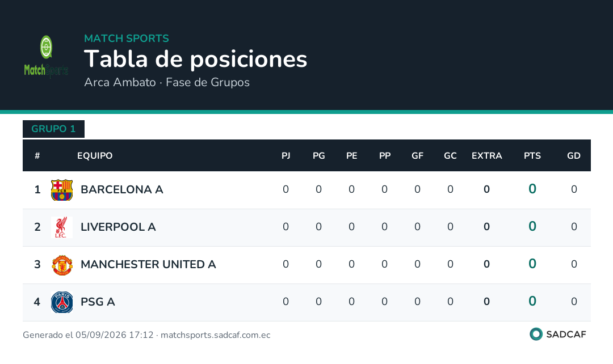Viewport: 613px width, 364px height.
Task: Click the EXTRA column header
Action: tap(487, 156)
